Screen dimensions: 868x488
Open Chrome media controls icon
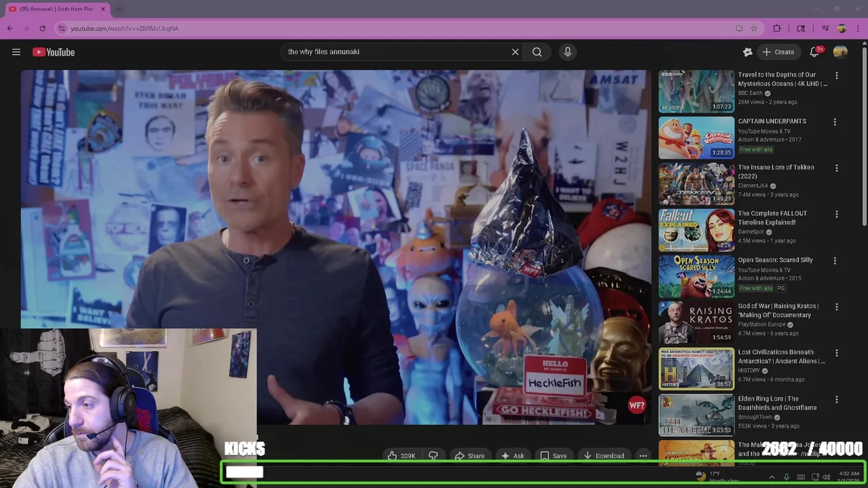click(825, 28)
